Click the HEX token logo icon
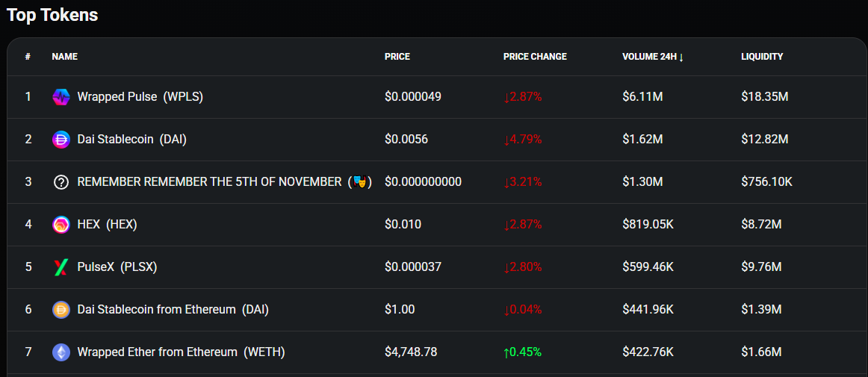868x377 pixels. [61, 225]
